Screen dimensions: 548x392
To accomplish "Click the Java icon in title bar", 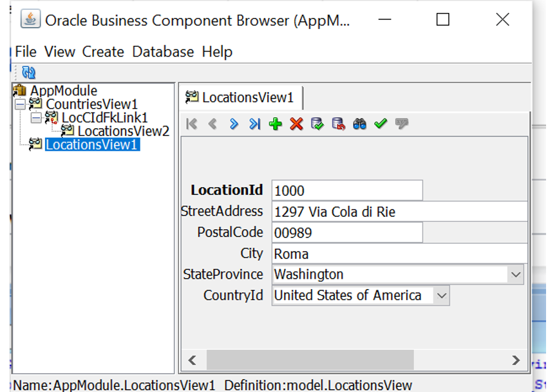I will (x=30, y=19).
